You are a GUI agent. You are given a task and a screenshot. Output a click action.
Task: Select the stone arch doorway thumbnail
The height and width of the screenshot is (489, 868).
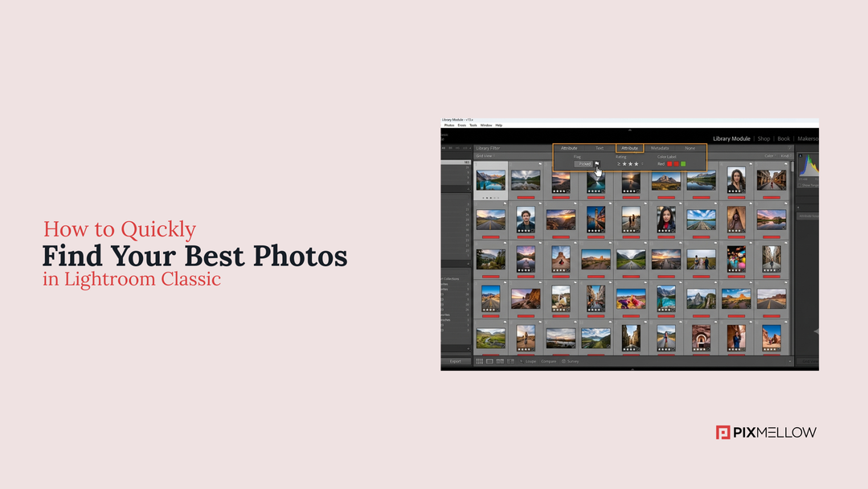pos(701,338)
